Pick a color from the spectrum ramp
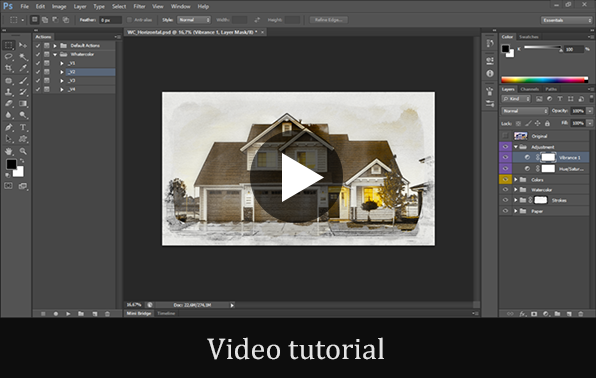The width and height of the screenshot is (596, 378). 544,80
